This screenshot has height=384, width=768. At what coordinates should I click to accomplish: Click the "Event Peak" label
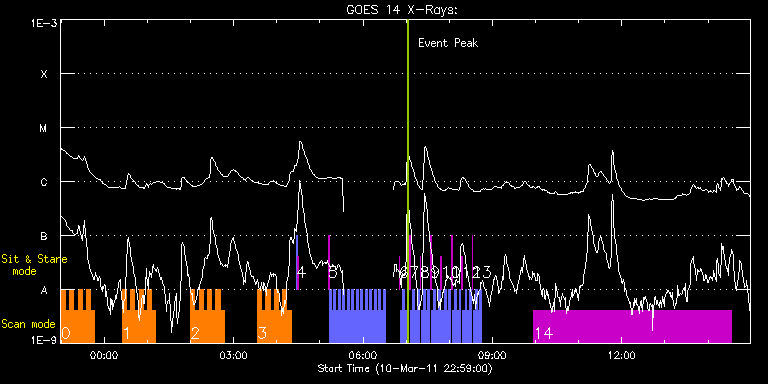pyautogui.click(x=448, y=43)
